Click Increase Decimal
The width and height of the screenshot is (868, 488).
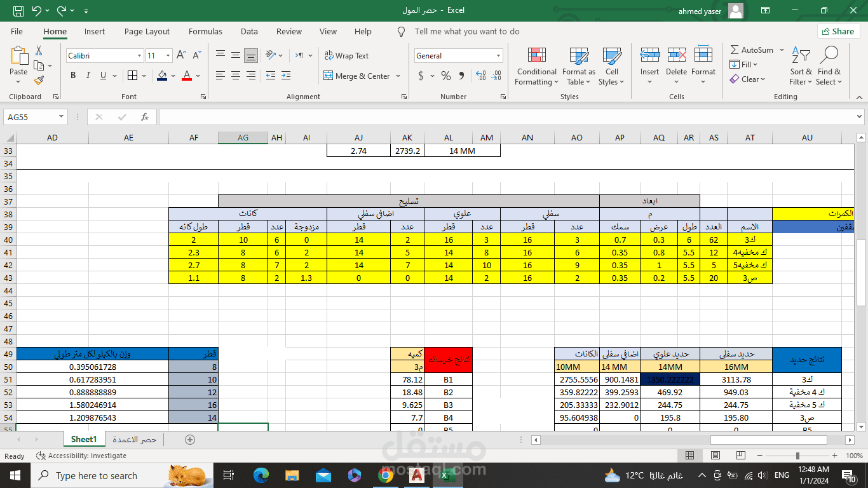click(480, 76)
